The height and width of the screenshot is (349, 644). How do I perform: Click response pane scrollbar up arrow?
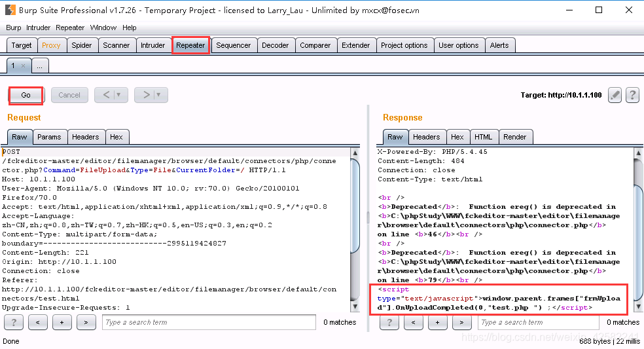pyautogui.click(x=638, y=153)
